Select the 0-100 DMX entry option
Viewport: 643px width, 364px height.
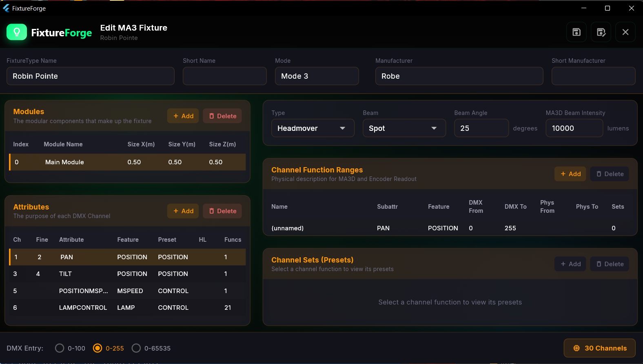(x=60, y=348)
